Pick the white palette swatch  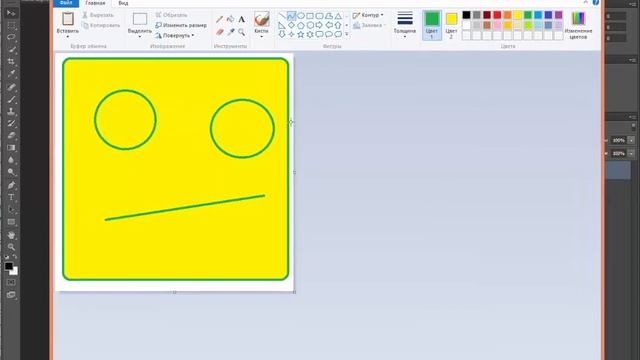click(466, 25)
